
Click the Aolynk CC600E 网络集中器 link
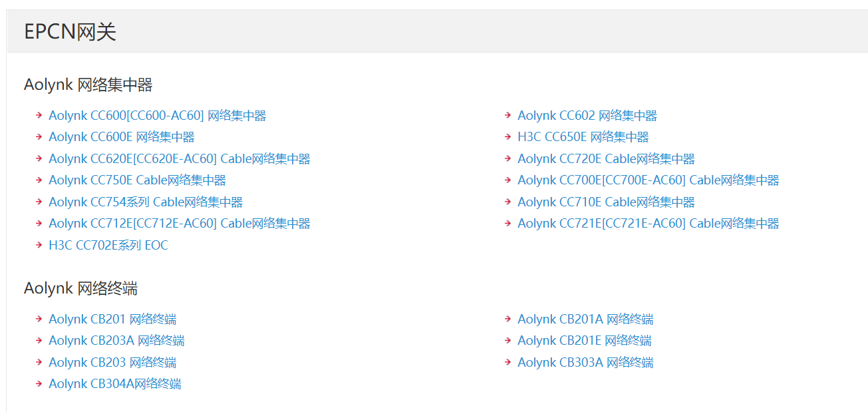click(122, 137)
